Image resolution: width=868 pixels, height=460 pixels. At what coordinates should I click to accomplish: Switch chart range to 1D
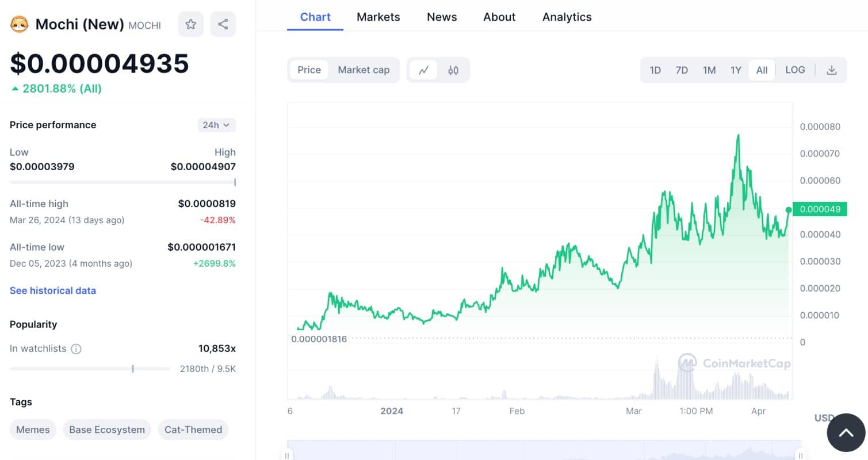point(655,70)
